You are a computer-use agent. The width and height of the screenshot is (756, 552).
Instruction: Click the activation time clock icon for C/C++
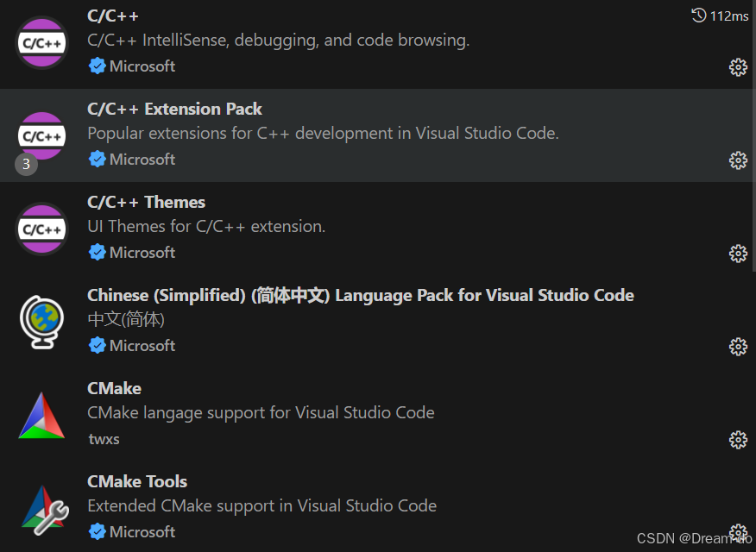pos(699,16)
